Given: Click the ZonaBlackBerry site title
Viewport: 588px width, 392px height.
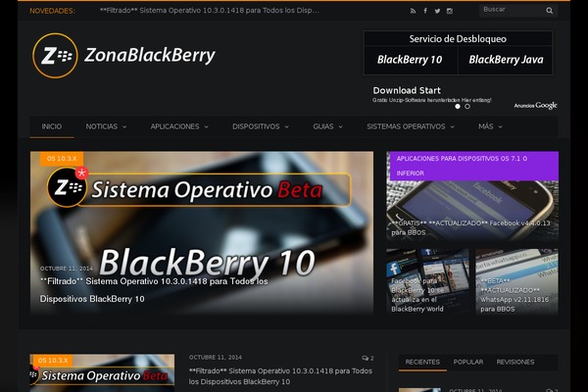Looking at the screenshot, I should (150, 56).
